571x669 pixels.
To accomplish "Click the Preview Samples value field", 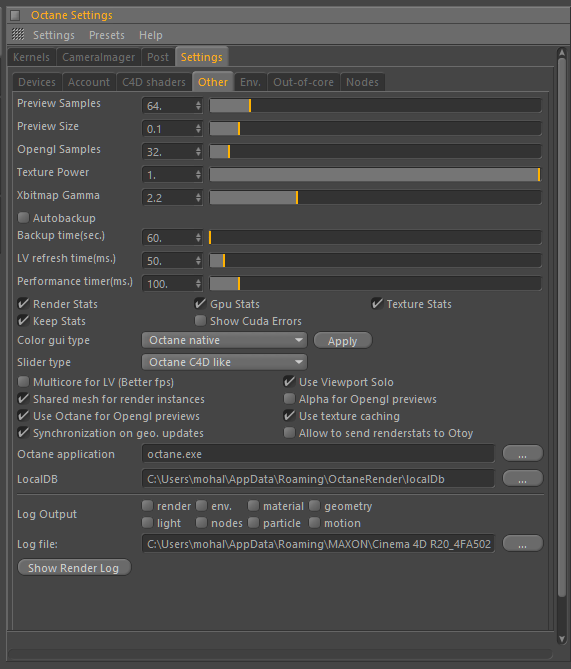I will click(x=168, y=106).
